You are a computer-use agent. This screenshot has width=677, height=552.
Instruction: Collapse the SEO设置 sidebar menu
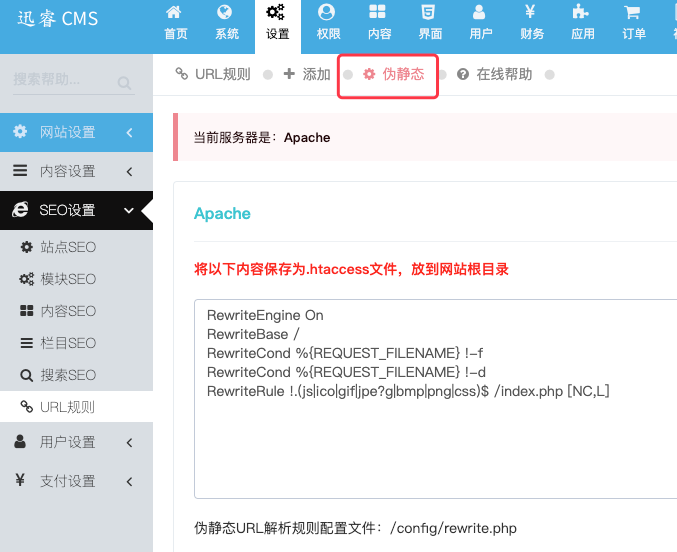tap(76, 210)
